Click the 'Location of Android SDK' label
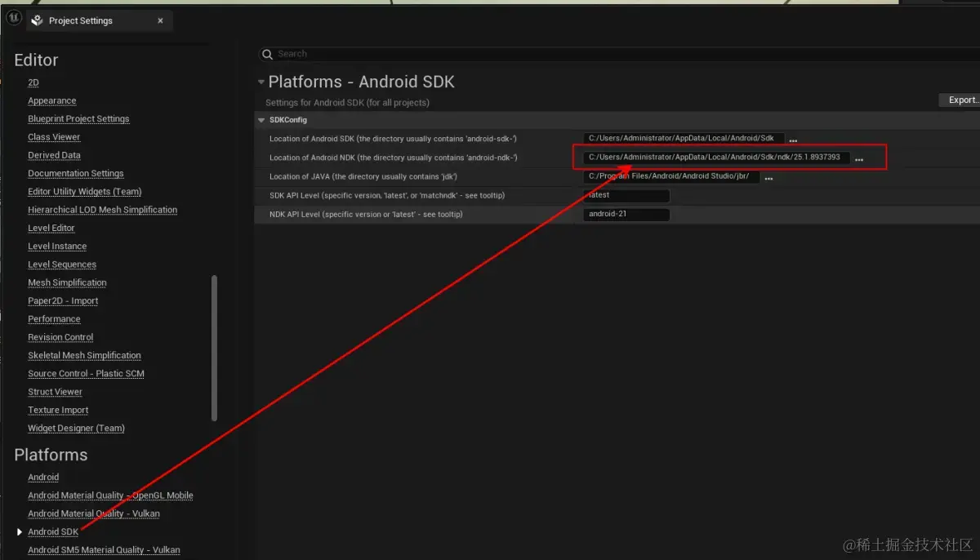 tap(393, 139)
